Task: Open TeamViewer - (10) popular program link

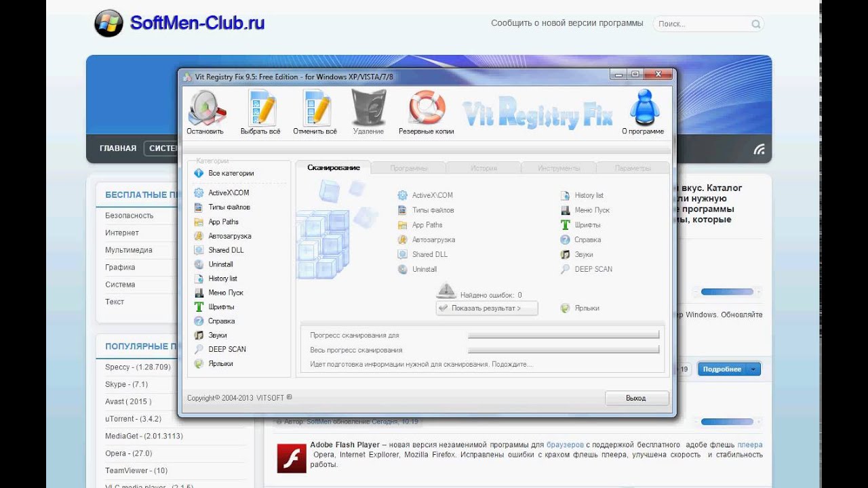Action: (x=136, y=470)
